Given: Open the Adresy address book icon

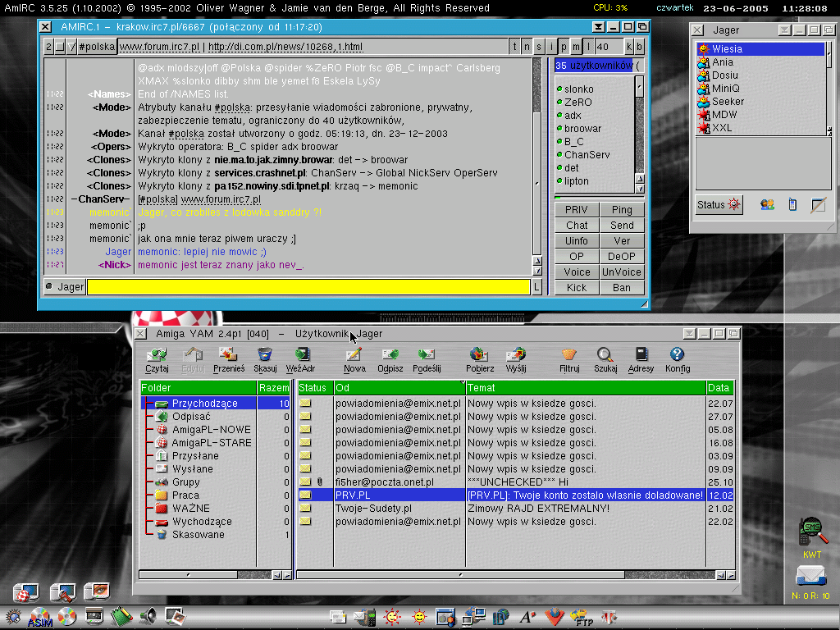Looking at the screenshot, I should click(641, 359).
